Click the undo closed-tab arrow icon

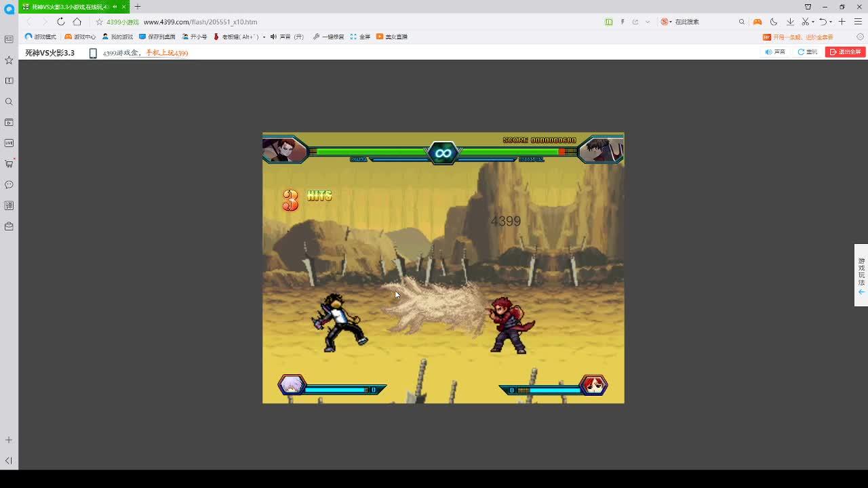click(823, 22)
